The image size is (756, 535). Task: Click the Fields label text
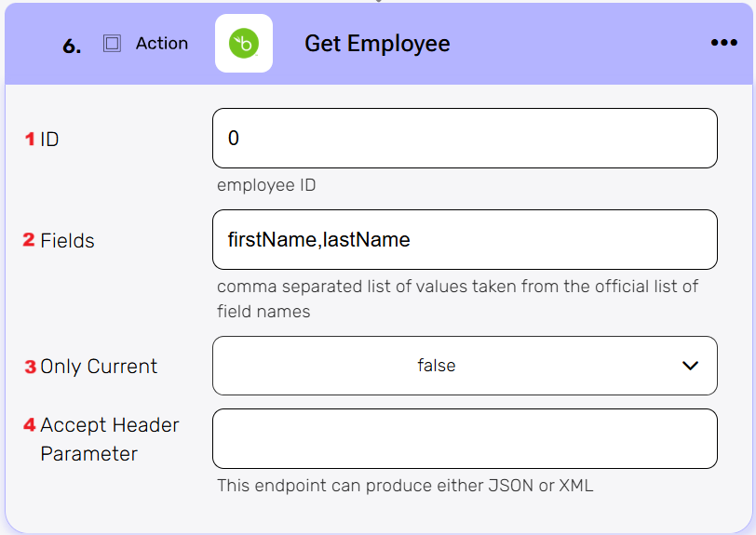click(67, 241)
